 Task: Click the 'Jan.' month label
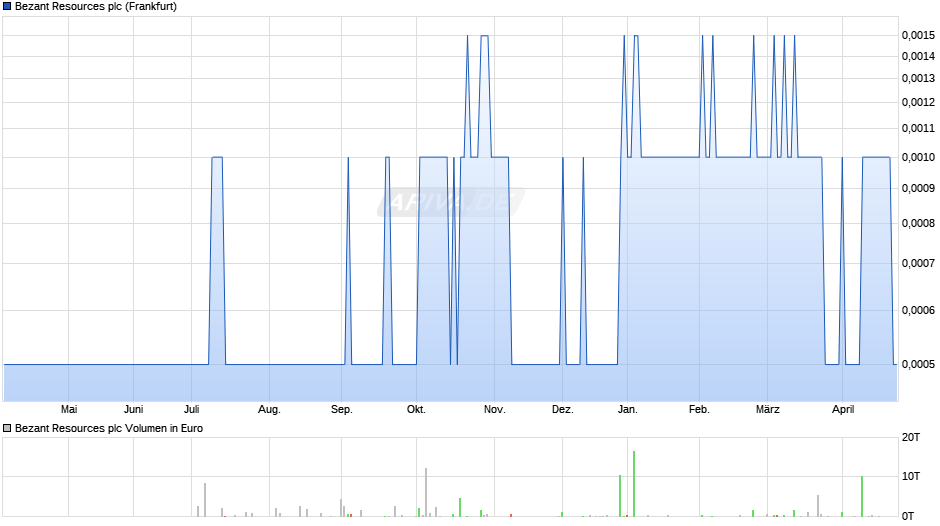[628, 409]
